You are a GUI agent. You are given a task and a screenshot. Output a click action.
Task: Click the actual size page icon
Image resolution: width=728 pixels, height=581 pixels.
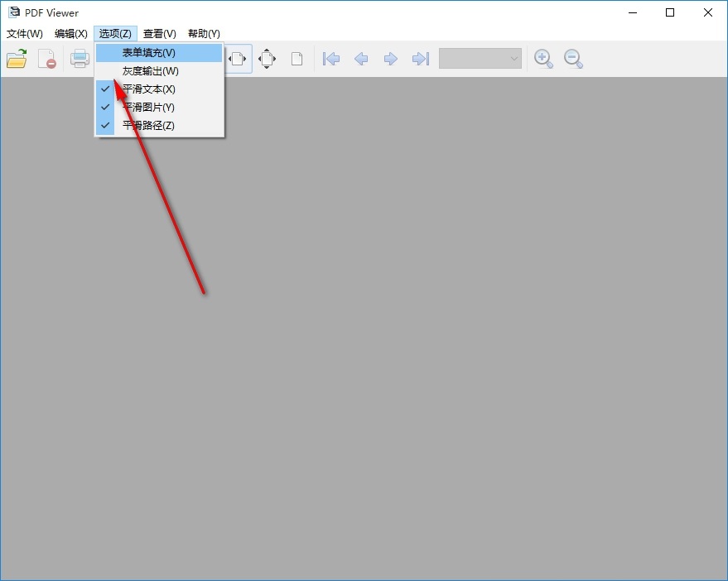(x=297, y=59)
